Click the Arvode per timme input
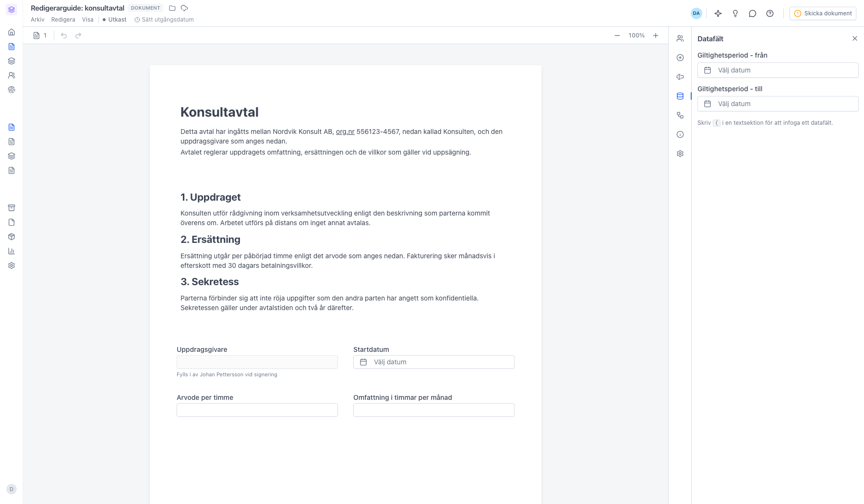This screenshot has width=864, height=504. (x=257, y=410)
